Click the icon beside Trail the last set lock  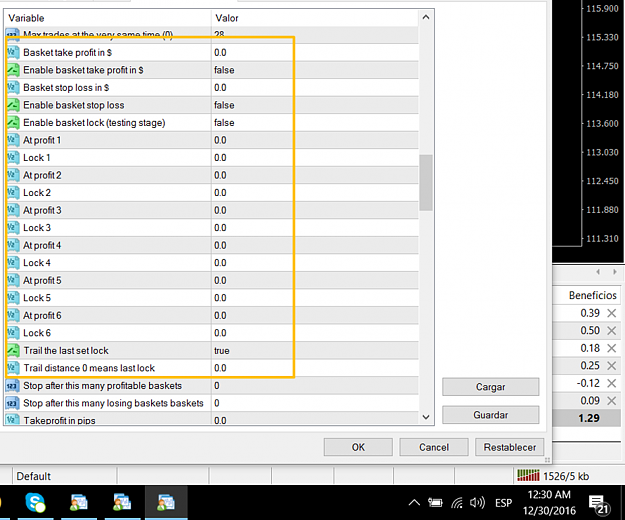click(13, 350)
